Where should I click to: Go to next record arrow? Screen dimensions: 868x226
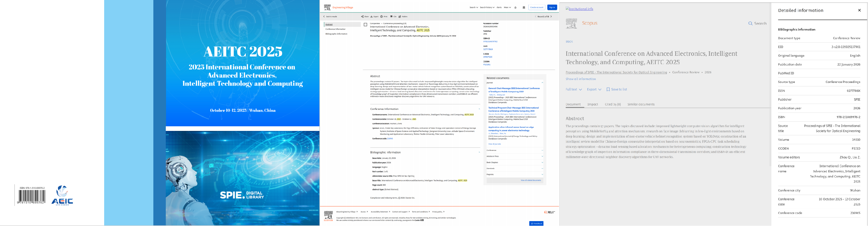point(551,16)
